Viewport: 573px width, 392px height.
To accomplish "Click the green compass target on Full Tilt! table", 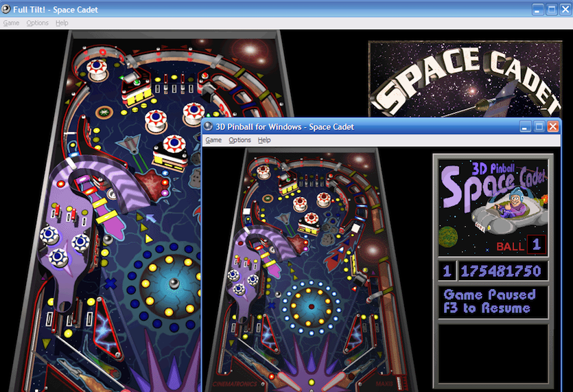I will pos(104,112).
